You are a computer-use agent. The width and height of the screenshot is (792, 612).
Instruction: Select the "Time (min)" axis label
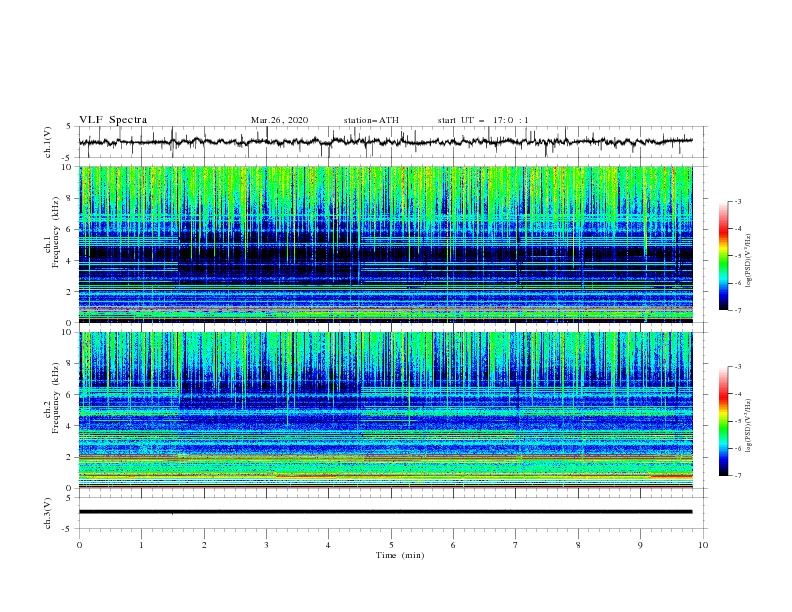(400, 555)
